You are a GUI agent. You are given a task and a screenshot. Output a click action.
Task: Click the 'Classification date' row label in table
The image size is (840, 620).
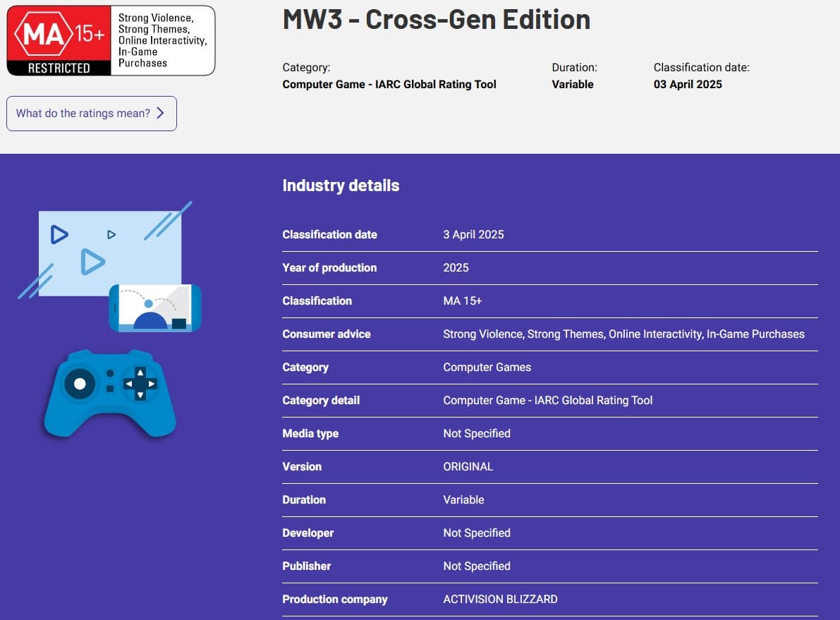pos(329,235)
